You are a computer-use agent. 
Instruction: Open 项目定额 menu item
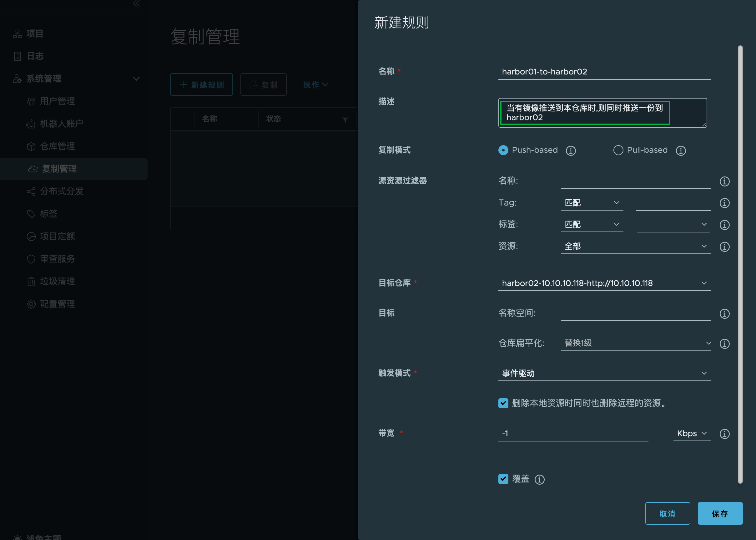[x=58, y=237]
